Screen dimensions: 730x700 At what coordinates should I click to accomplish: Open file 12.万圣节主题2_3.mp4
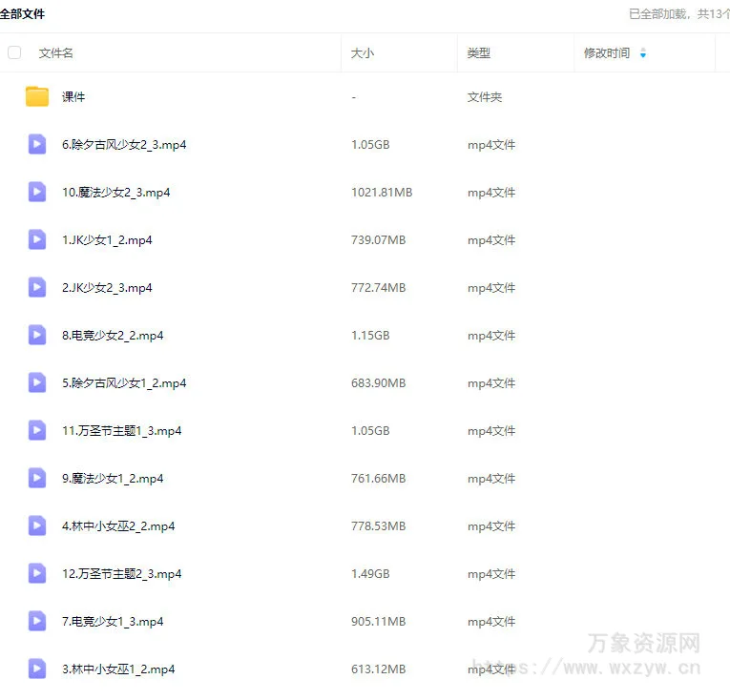pos(121,574)
